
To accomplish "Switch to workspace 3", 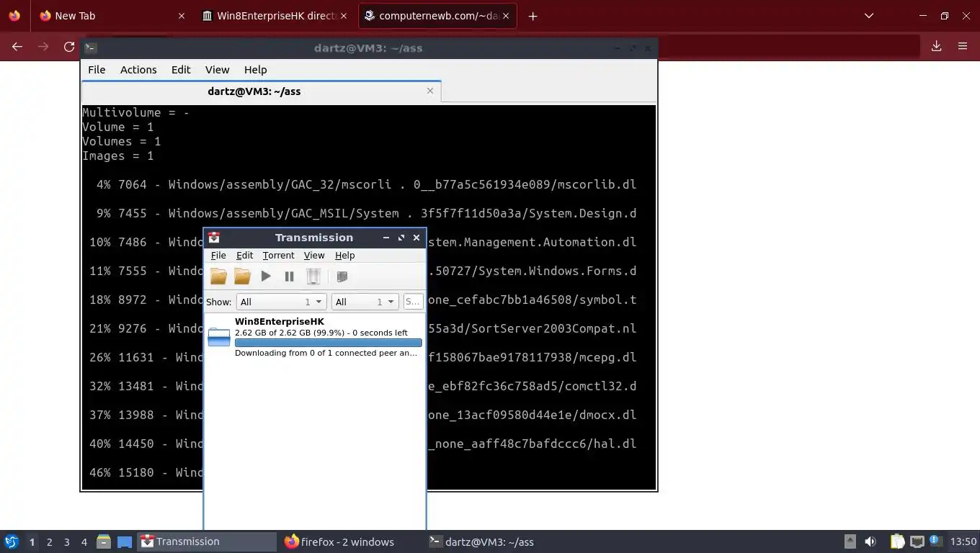I will (x=66, y=542).
